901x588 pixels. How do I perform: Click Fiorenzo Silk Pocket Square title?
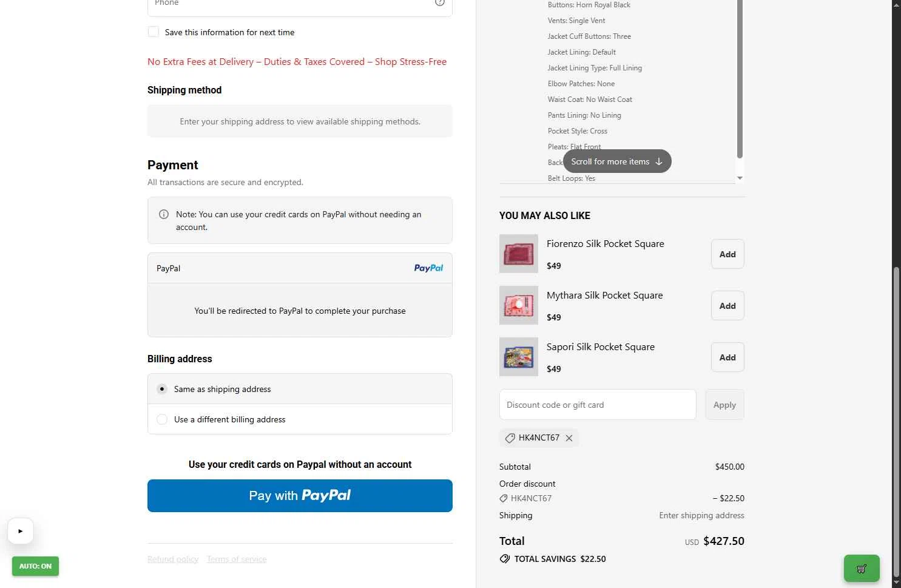[x=605, y=244]
